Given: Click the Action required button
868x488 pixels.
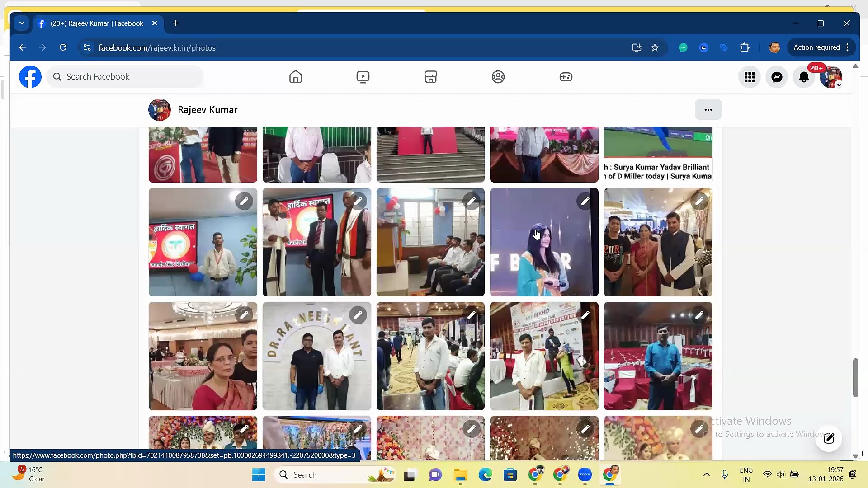Looking at the screenshot, I should pos(816,47).
